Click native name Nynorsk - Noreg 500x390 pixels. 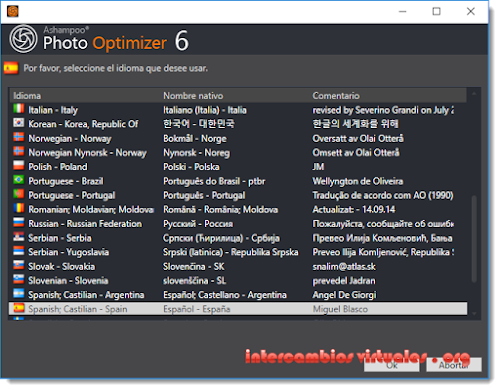coord(196,153)
